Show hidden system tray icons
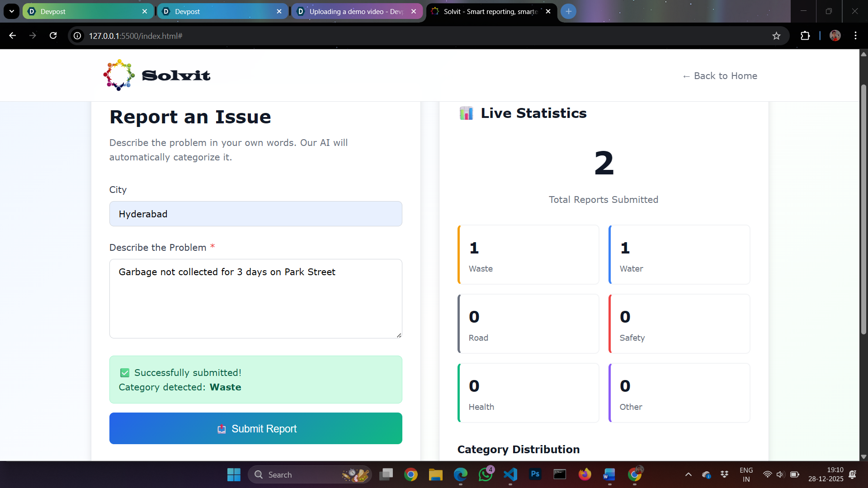 click(689, 474)
